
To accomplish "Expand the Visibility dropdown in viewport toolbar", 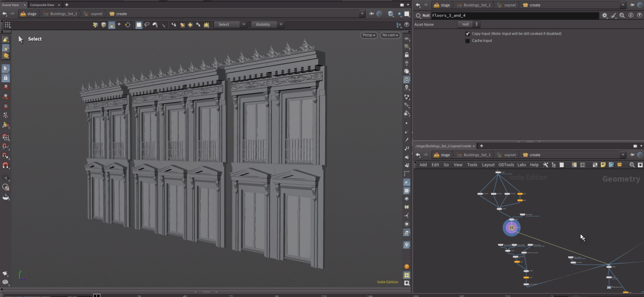I will pos(268,25).
